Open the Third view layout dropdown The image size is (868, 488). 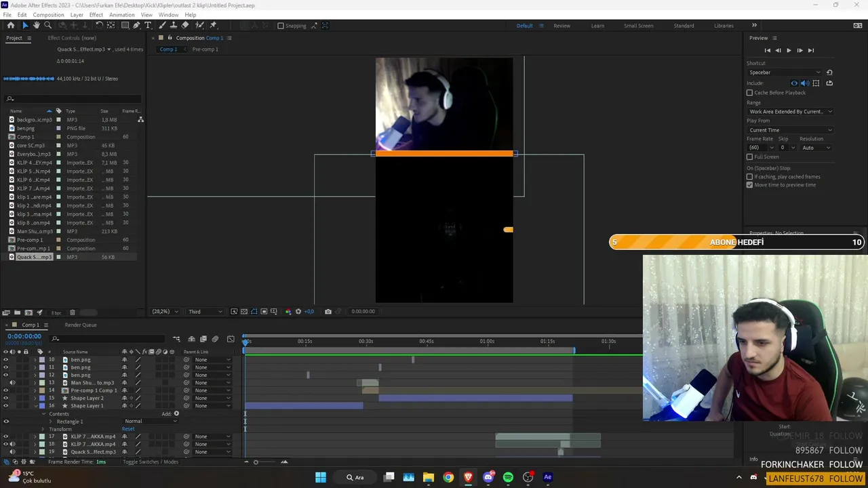pyautogui.click(x=205, y=312)
